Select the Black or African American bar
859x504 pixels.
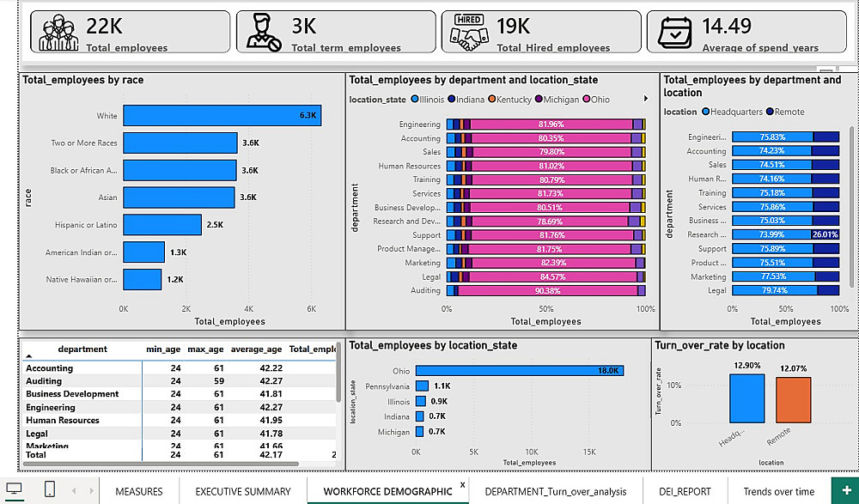click(180, 170)
